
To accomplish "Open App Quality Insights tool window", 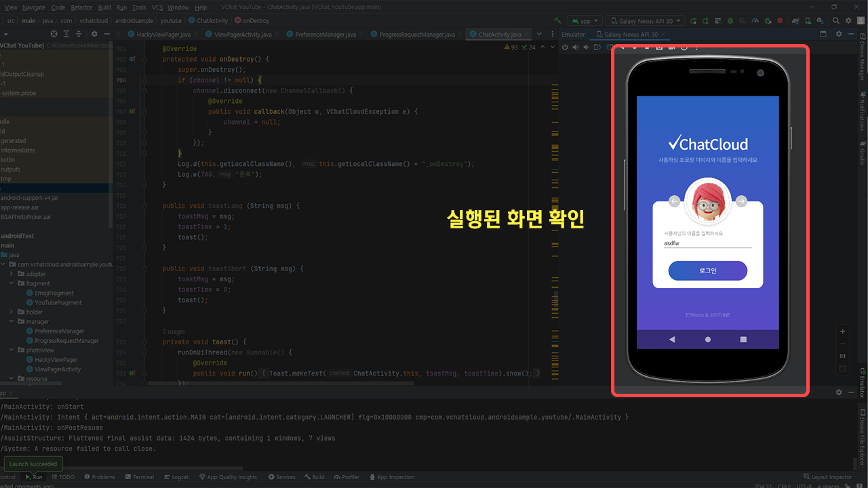I will (228, 476).
